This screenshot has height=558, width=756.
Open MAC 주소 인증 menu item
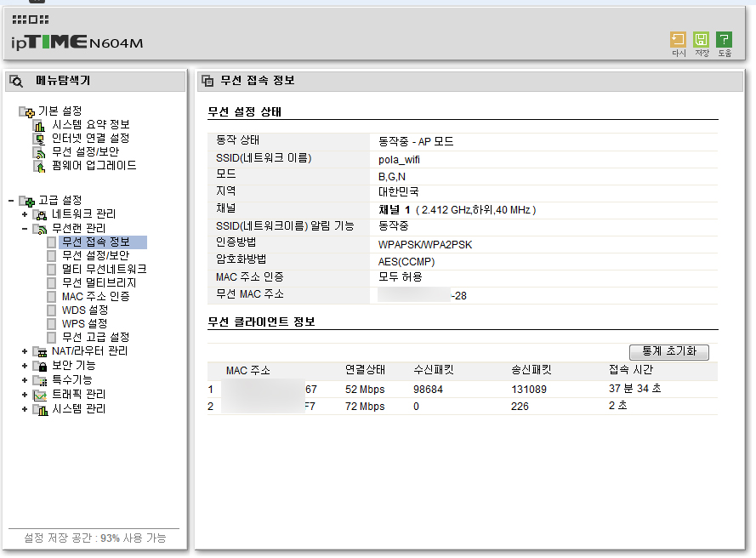click(96, 296)
